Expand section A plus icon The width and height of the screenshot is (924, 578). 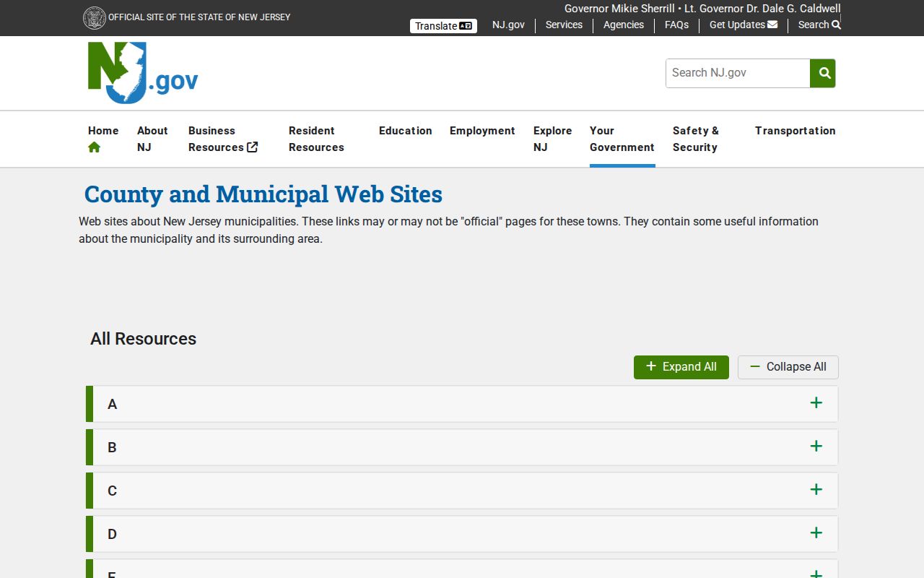pos(816,403)
